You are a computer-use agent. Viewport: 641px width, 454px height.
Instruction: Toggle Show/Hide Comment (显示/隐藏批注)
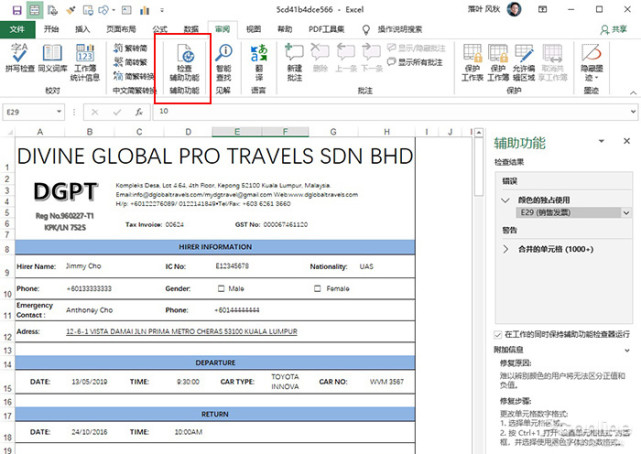pyautogui.click(x=416, y=48)
